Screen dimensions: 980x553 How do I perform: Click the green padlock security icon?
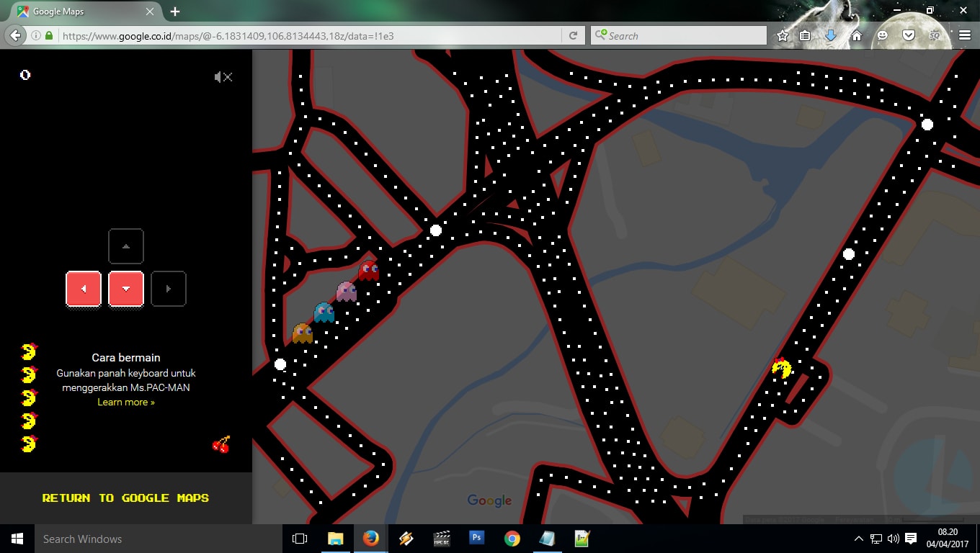49,35
